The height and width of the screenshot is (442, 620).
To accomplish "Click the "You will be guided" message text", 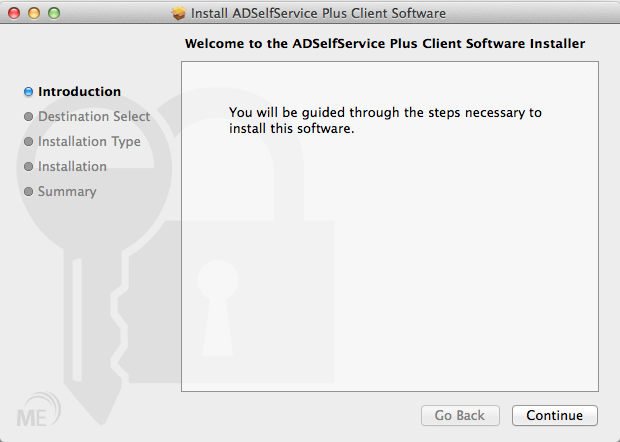I will coord(385,120).
